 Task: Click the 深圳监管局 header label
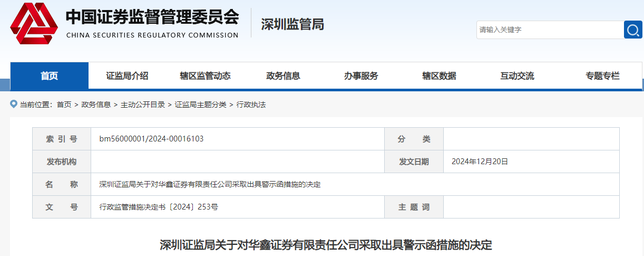tap(292, 24)
